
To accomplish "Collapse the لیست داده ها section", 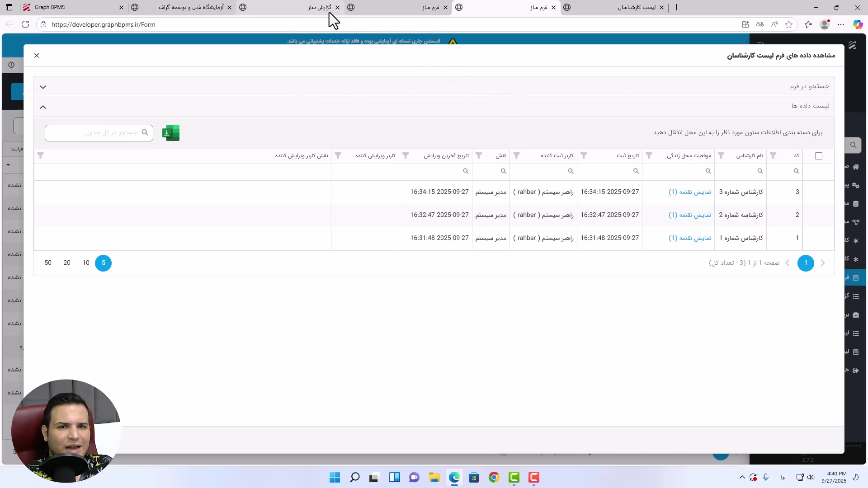I will click(43, 107).
